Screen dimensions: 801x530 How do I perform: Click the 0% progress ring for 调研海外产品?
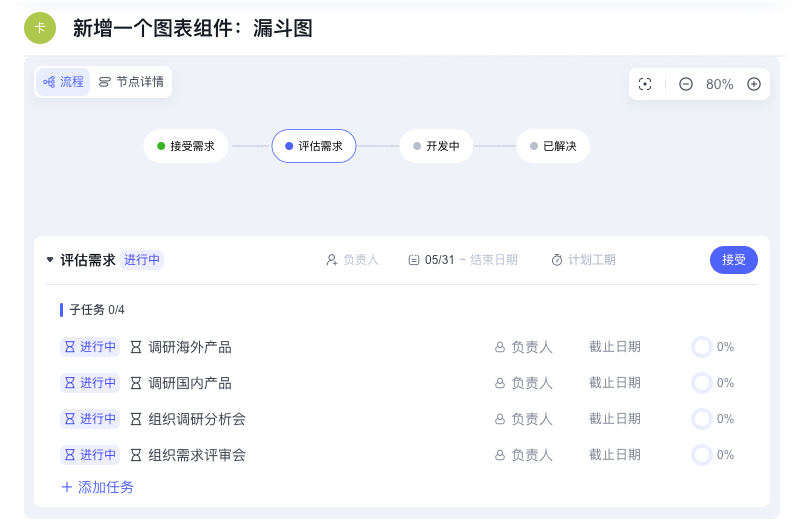[702, 347]
